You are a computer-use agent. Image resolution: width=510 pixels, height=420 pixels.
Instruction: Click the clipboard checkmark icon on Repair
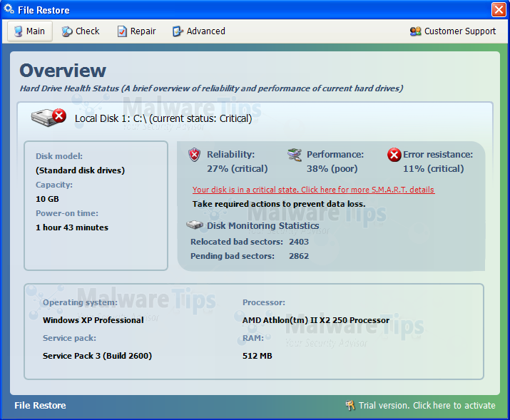122,31
